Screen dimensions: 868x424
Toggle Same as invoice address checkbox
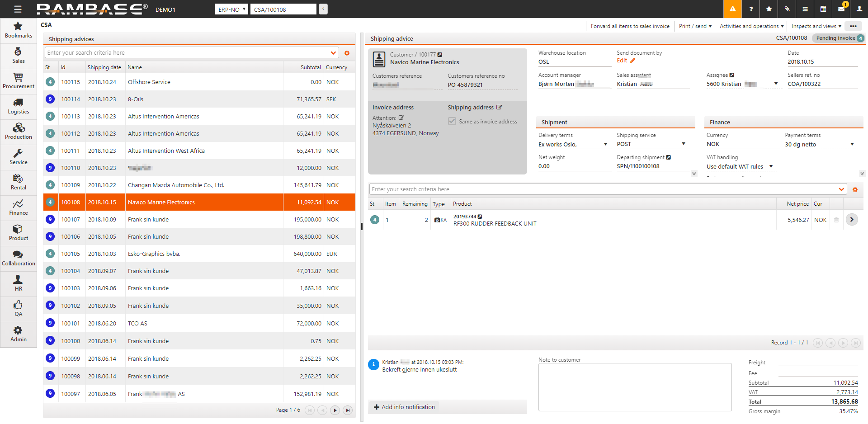tap(452, 122)
